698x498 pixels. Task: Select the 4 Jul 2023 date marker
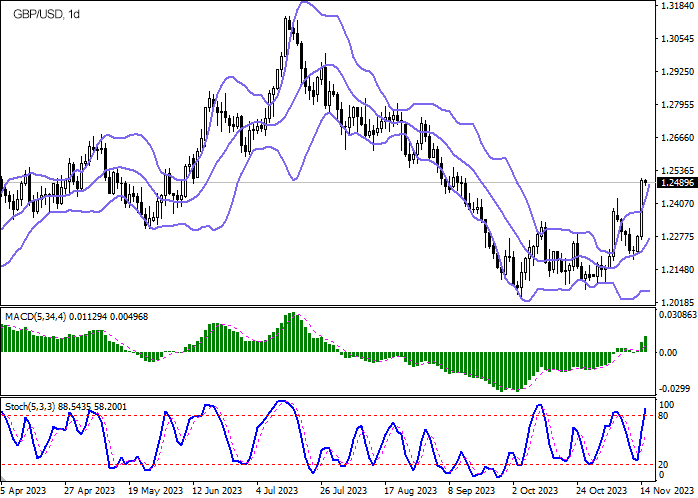(278, 491)
